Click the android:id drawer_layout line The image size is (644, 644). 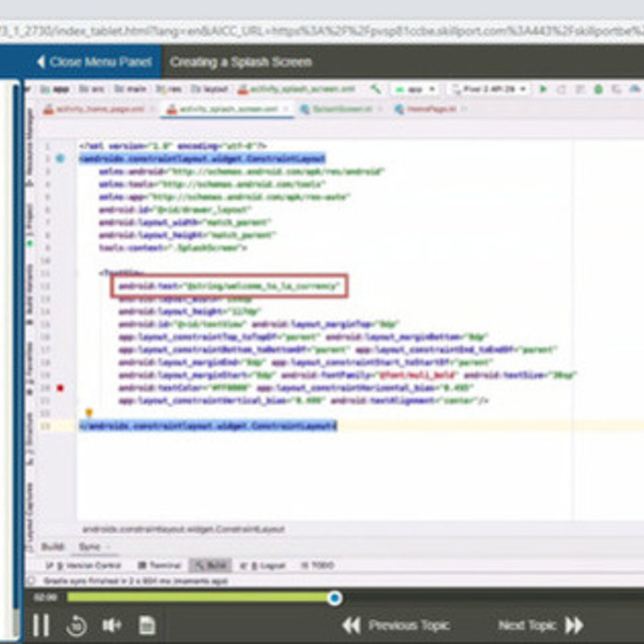175,209
